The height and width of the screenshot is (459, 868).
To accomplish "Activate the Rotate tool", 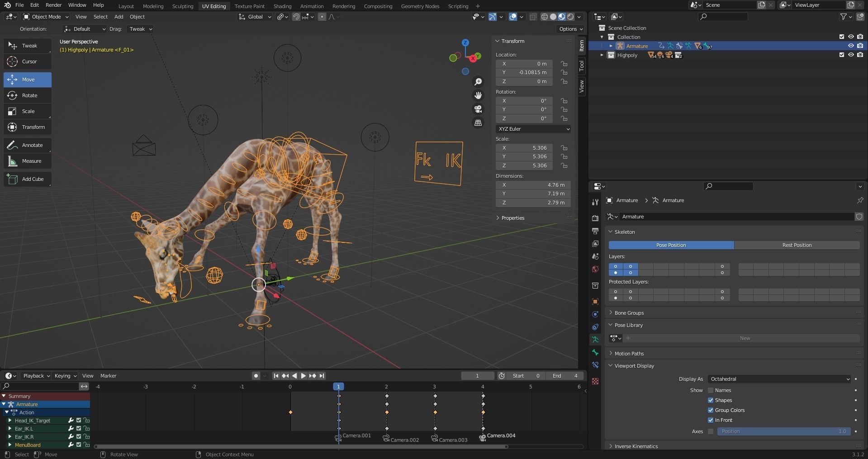I will pyautogui.click(x=28, y=95).
